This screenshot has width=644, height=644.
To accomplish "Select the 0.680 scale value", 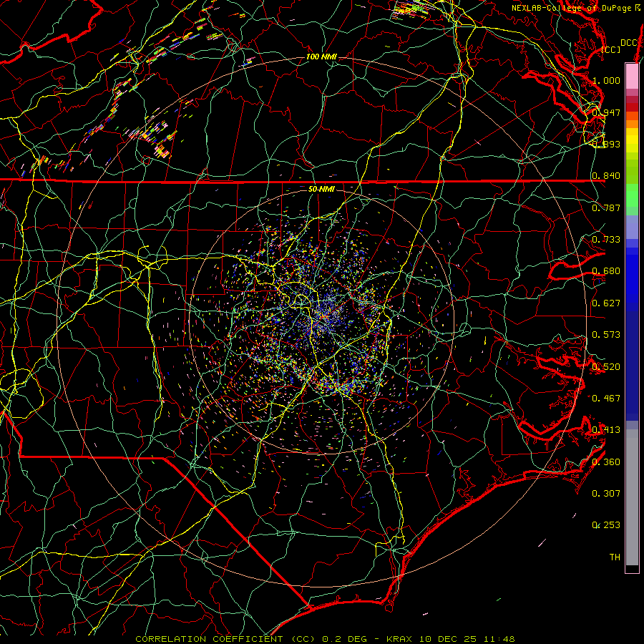I will 606,271.
